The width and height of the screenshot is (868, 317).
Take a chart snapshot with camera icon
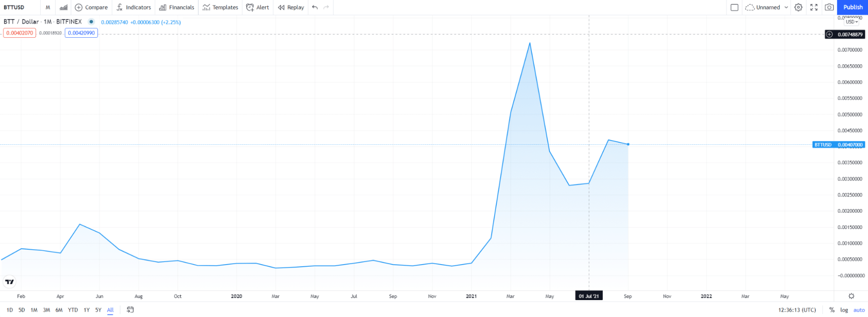click(829, 7)
